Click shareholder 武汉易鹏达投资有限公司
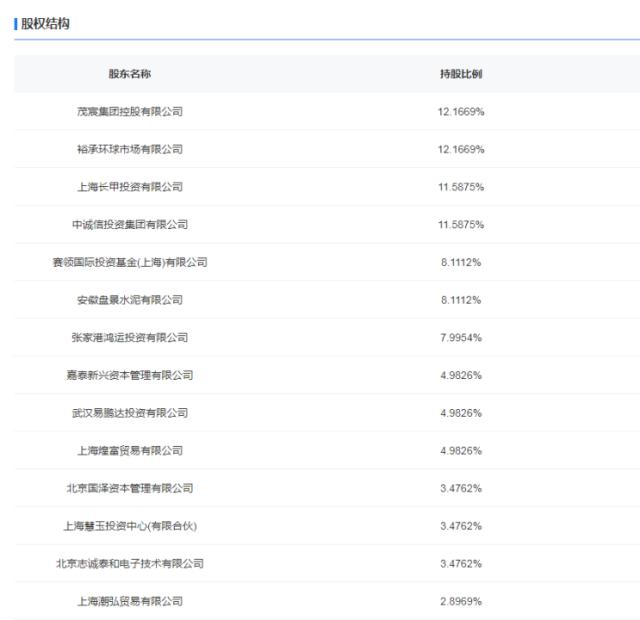This screenshot has width=640, height=620. 130,413
